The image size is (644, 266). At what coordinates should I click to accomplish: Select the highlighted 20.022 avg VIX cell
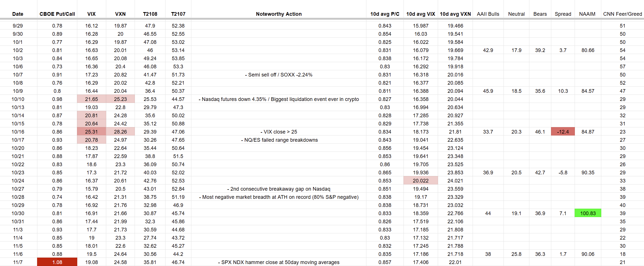coord(421,181)
